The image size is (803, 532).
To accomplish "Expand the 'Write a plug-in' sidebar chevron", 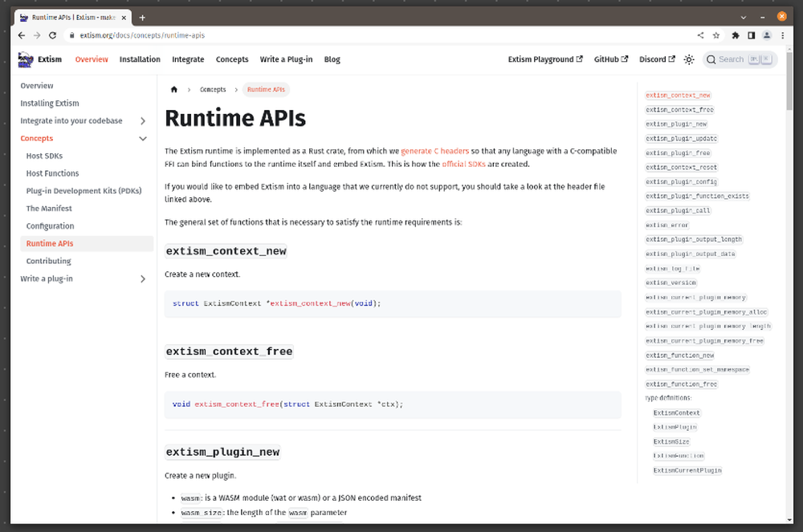I will tap(143, 279).
